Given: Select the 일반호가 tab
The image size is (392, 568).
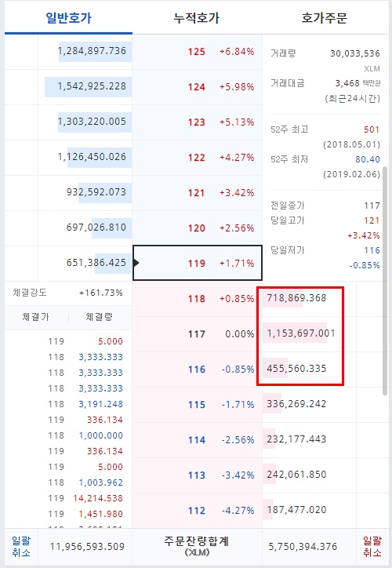Looking at the screenshot, I should click(x=68, y=18).
